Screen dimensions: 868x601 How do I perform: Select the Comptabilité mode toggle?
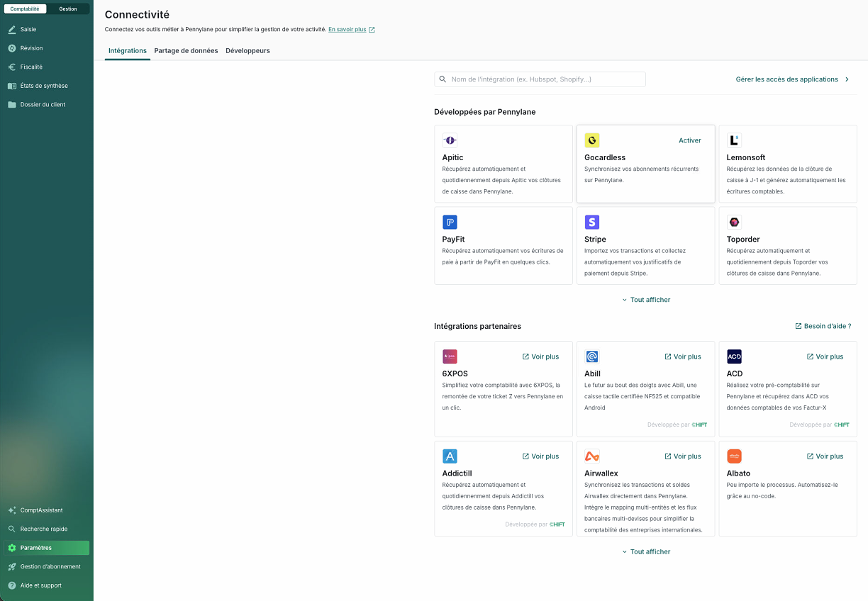tap(25, 9)
